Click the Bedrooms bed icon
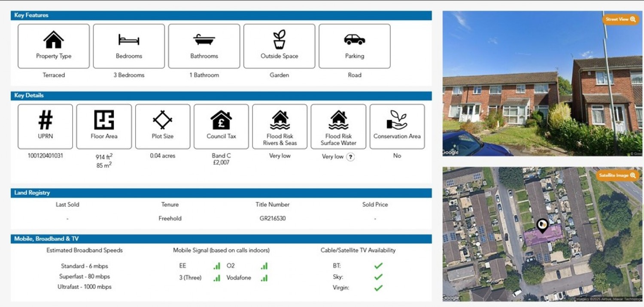The image size is (644, 307). click(129, 40)
